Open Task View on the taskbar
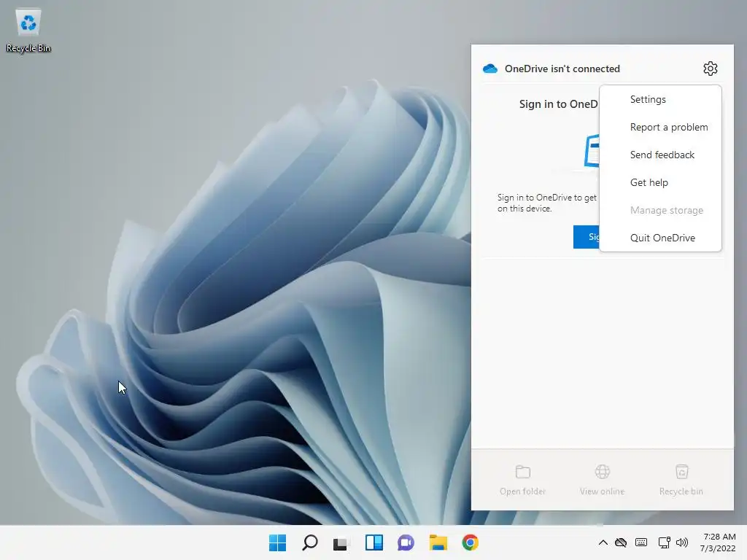Viewport: 747px width, 560px height. tap(341, 542)
